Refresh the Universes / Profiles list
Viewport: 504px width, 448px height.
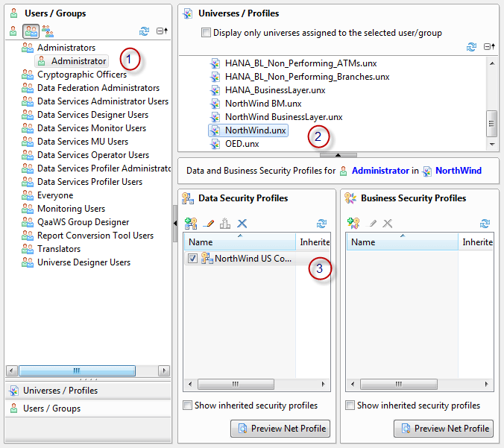[x=471, y=47]
